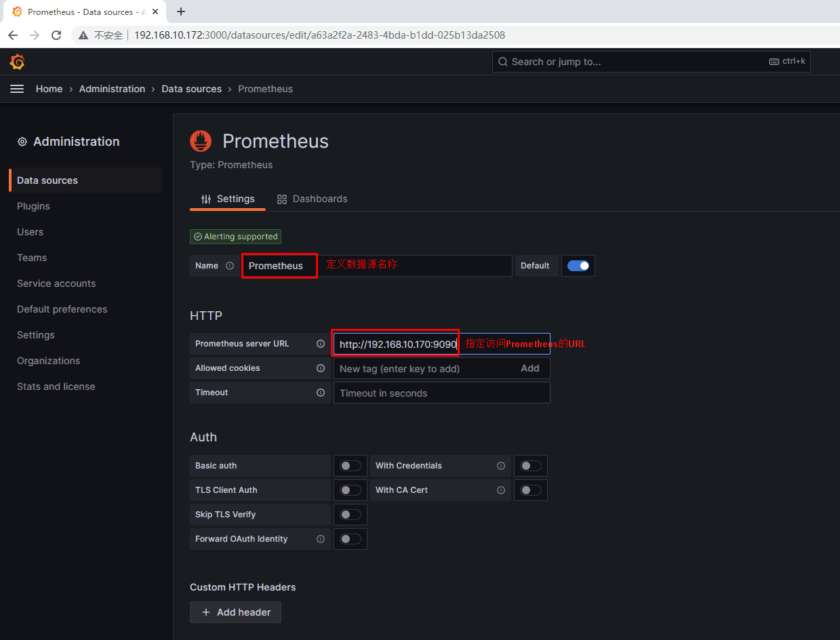Image resolution: width=840 pixels, height=640 pixels.
Task: Click the Name field info icon
Action: pos(230,266)
